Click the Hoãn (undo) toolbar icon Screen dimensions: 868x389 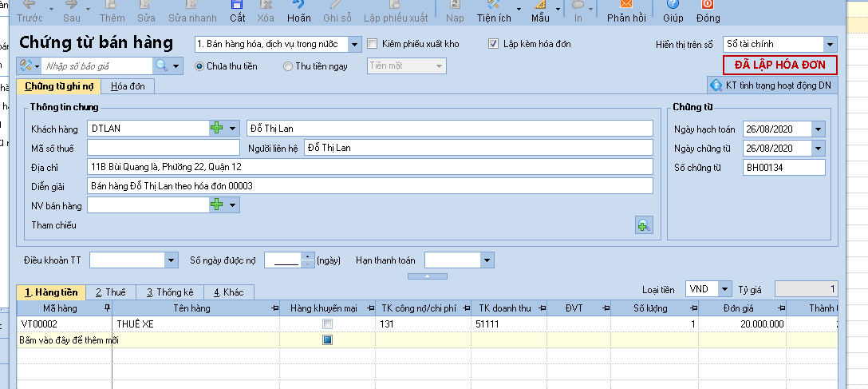click(x=299, y=11)
